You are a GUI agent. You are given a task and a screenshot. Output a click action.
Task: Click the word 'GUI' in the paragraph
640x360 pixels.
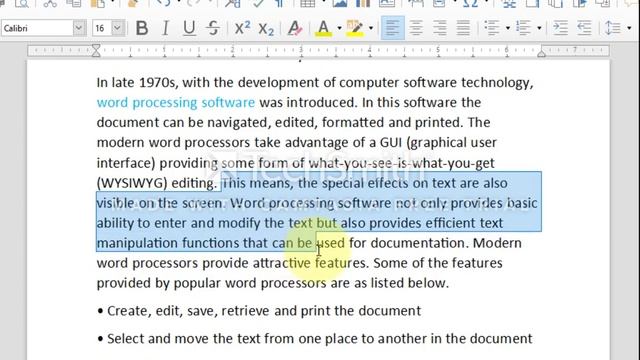point(391,142)
